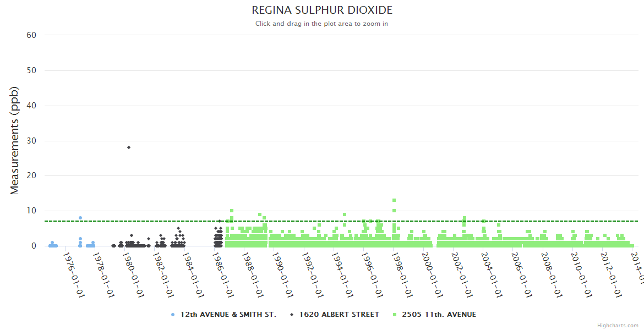This screenshot has width=644, height=330.
Task: Toggle the 1620 ALBERT STREET legend series
Action: tap(339, 315)
